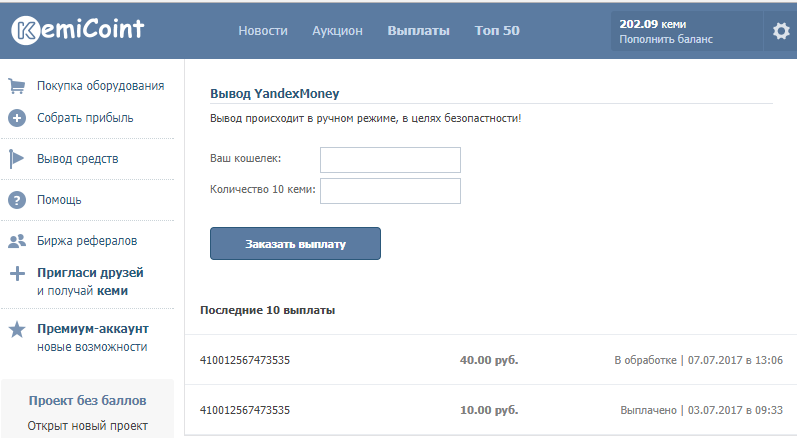The height and width of the screenshot is (438, 797).
Task: Click the star icon beside Премиум-аккаунт
Action: tap(17, 329)
